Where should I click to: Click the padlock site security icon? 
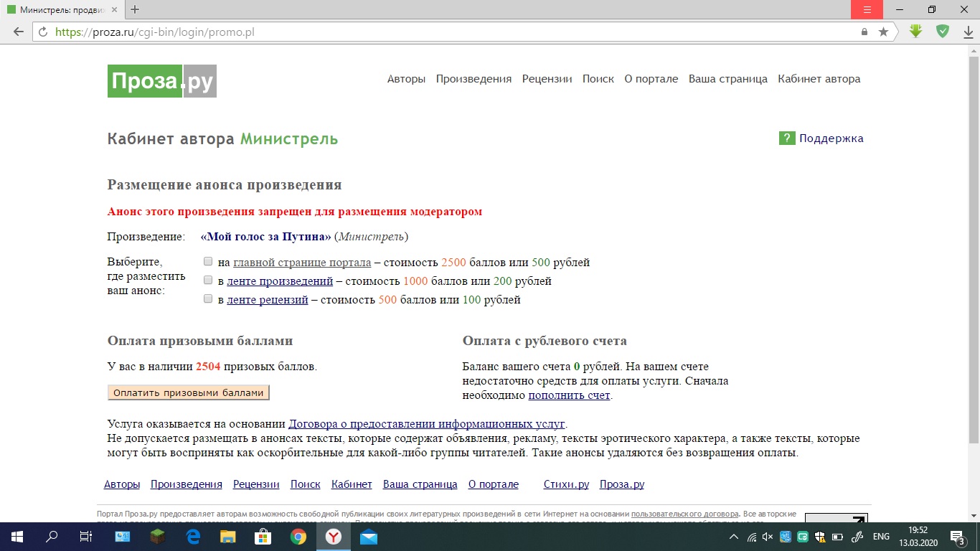[x=864, y=32]
